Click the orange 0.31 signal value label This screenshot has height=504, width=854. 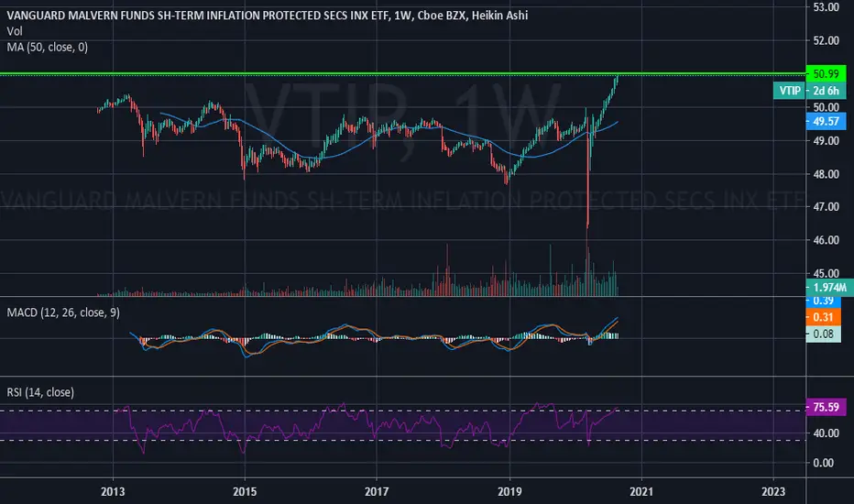(x=823, y=317)
